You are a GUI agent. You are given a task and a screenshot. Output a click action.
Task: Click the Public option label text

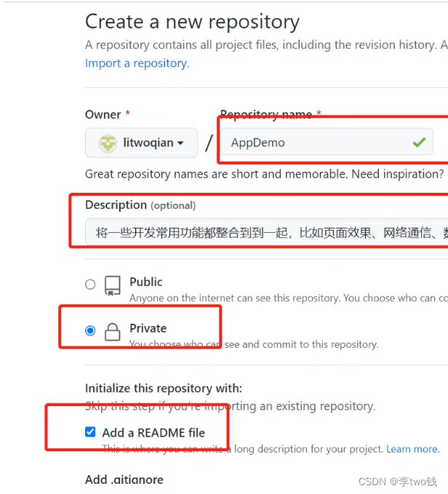146,282
